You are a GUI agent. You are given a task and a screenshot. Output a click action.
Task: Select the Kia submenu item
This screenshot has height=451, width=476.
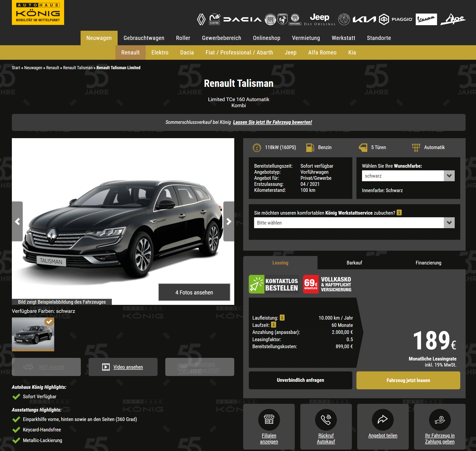[x=352, y=53]
